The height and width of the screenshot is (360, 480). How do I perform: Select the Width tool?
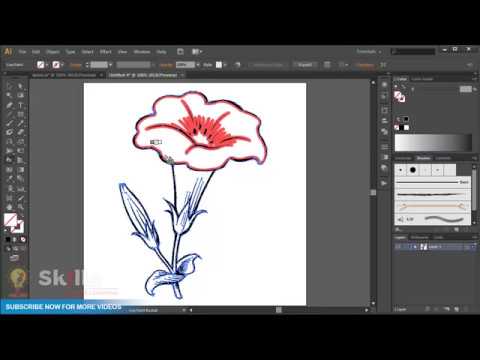coord(9,151)
